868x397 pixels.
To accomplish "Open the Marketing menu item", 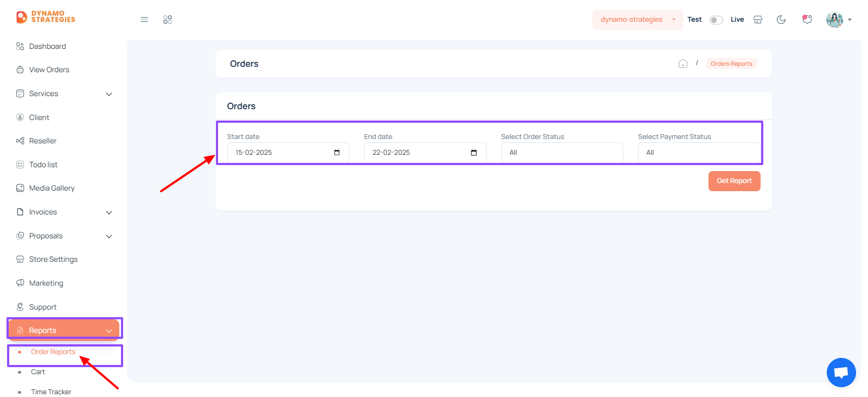I will [46, 283].
